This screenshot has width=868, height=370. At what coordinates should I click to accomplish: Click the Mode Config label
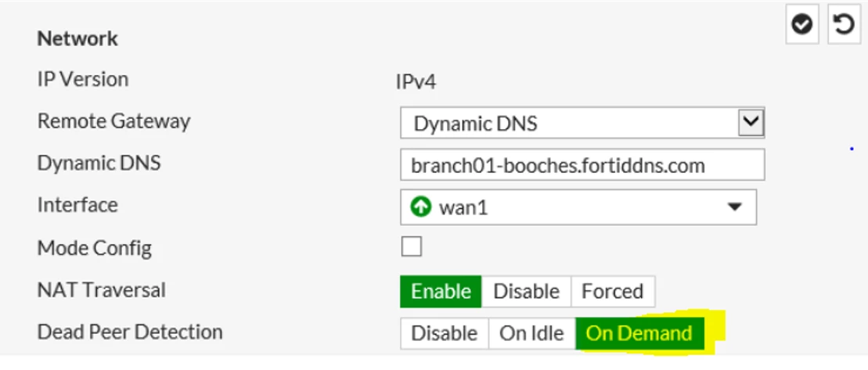click(95, 248)
